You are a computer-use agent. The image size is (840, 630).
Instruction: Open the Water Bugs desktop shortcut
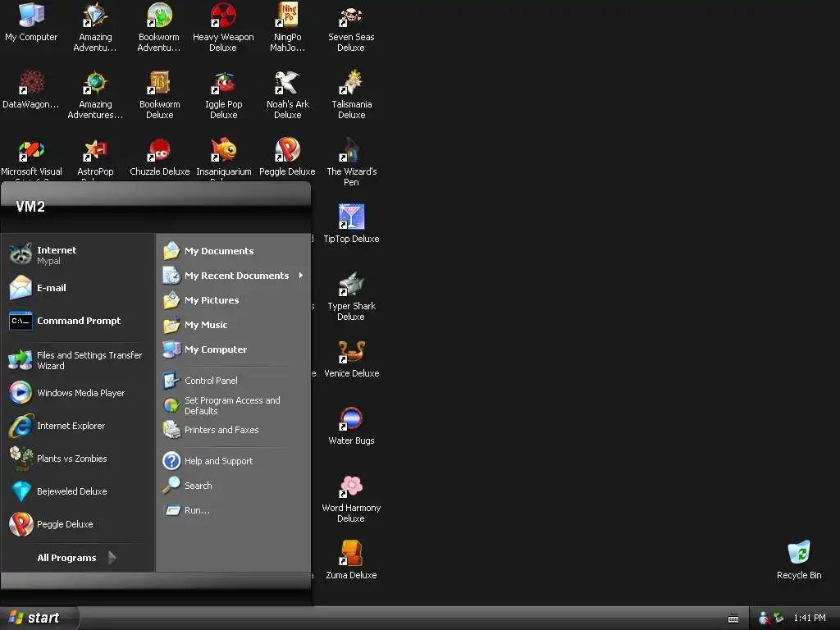point(351,426)
